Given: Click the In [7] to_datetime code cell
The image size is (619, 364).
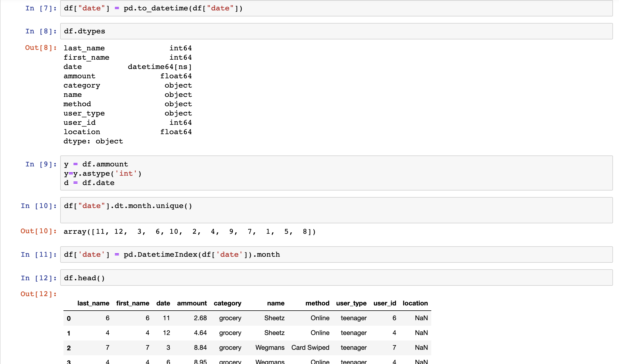Looking at the screenshot, I should coord(336,8).
